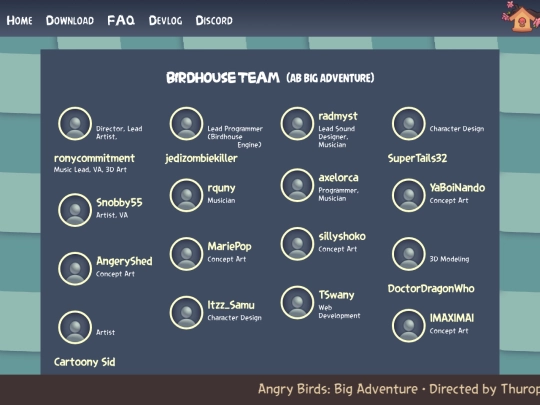Screen dimensions: 540x405
Task: Click the Director, Lead Artist role text
Action: (x=119, y=133)
